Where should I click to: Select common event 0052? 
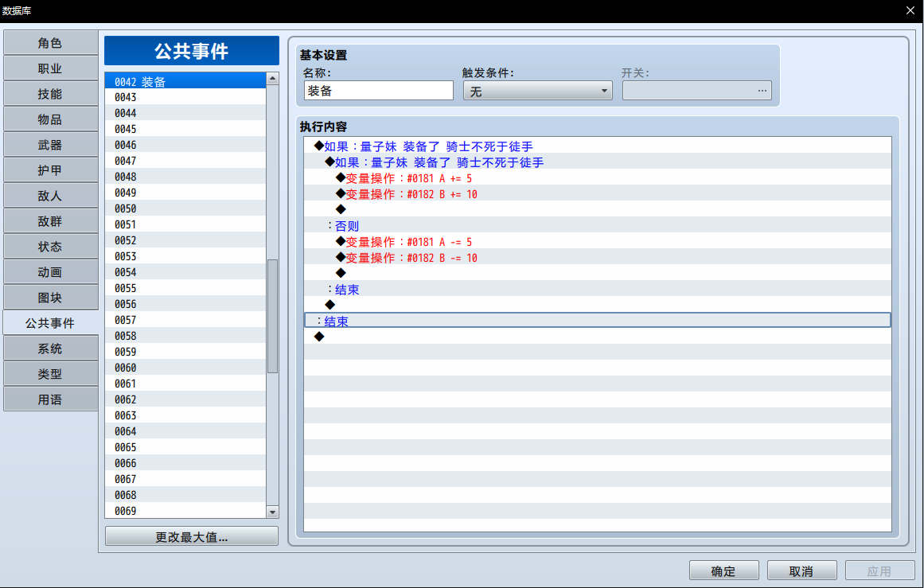(185, 240)
